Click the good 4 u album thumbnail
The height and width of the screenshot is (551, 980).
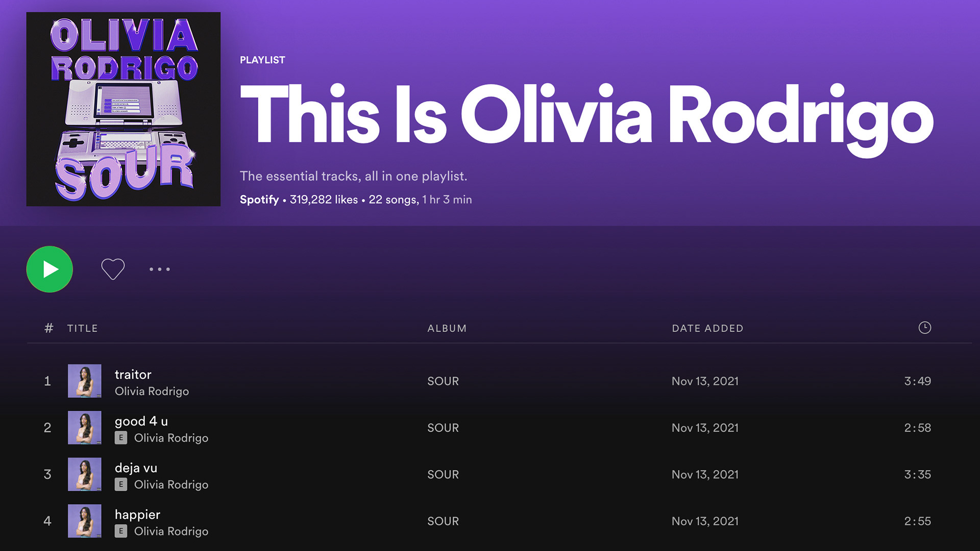pos(85,428)
